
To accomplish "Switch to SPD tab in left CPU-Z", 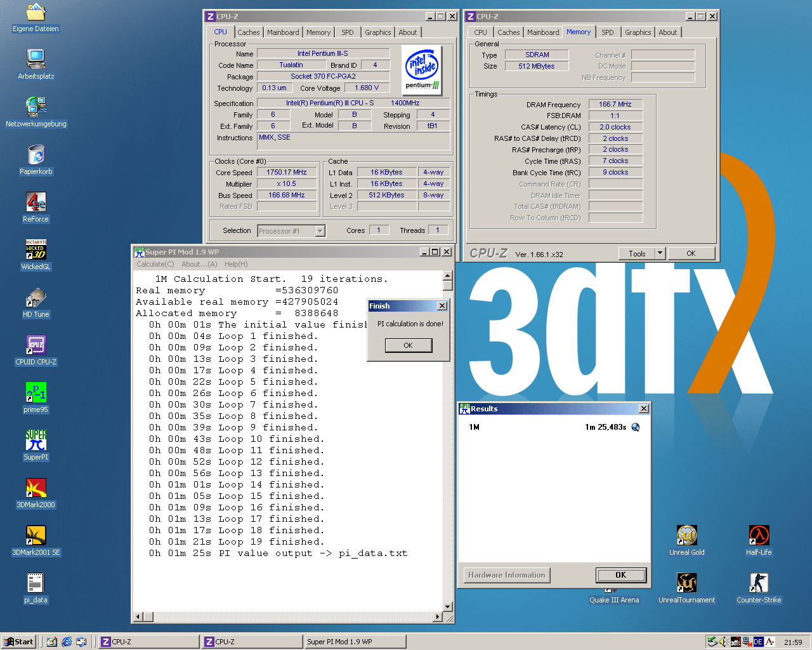I will 348,32.
